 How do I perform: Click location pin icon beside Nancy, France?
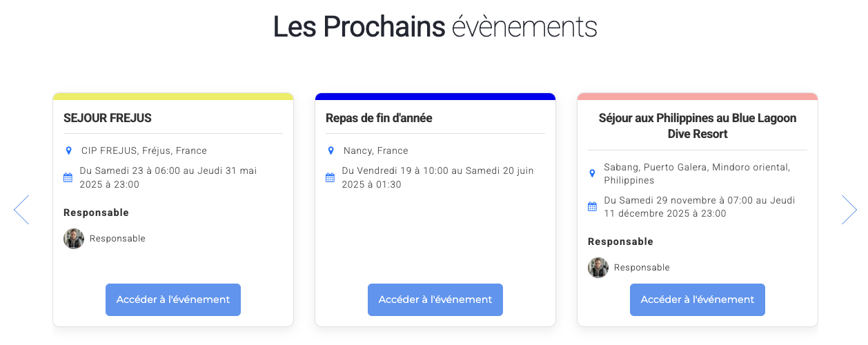(x=331, y=150)
